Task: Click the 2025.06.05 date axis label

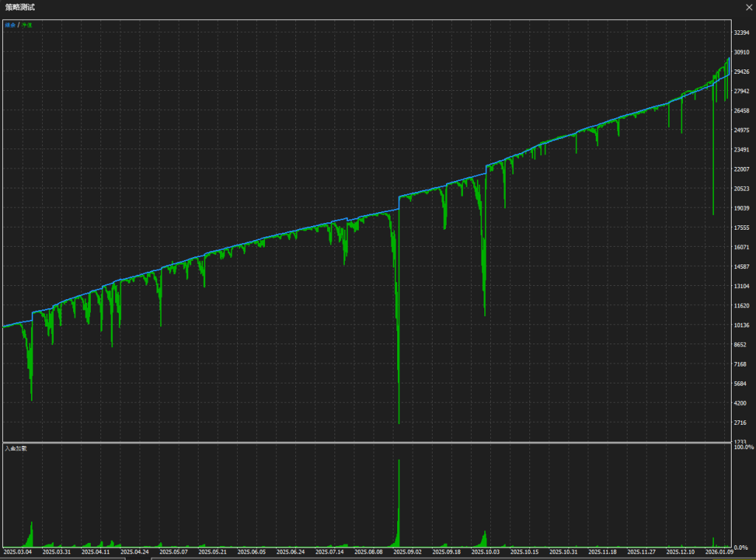Action: click(x=252, y=551)
